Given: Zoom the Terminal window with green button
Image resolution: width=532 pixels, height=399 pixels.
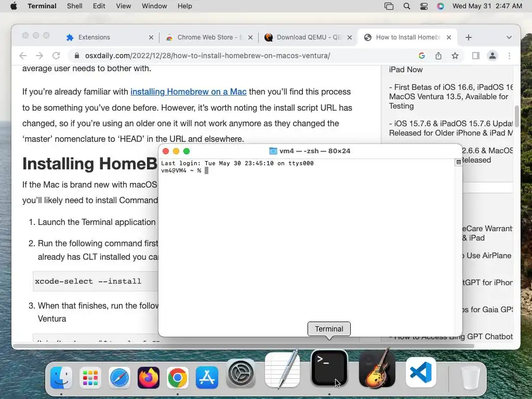Looking at the screenshot, I should 187,151.
